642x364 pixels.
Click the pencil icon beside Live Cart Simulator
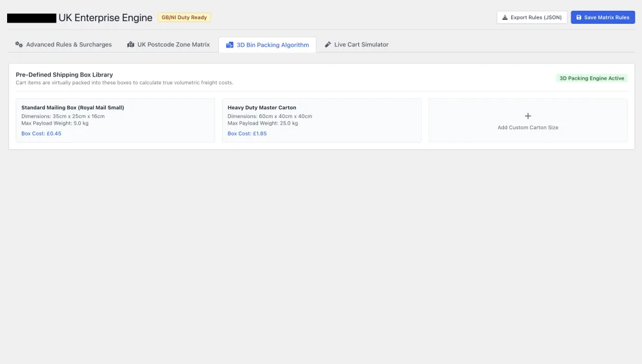[327, 44]
